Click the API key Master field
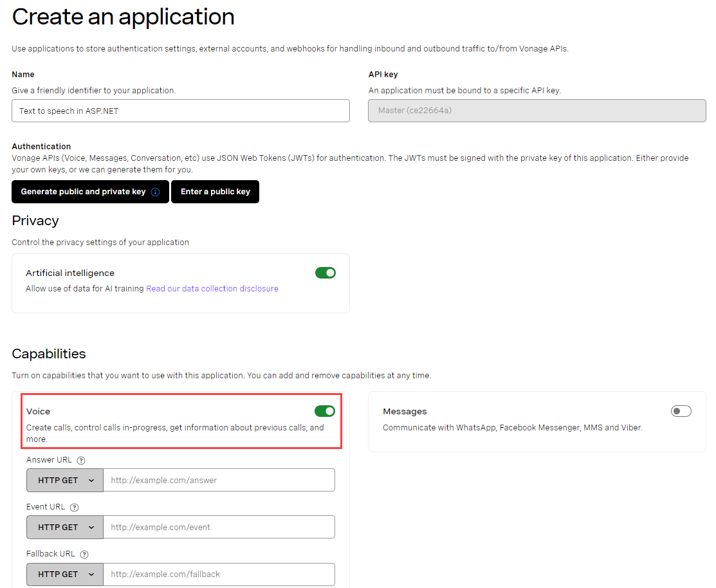716x588 pixels. click(537, 111)
